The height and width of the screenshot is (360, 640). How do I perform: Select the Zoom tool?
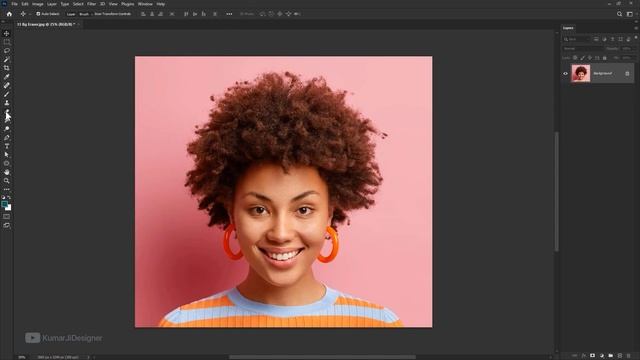pos(7,181)
